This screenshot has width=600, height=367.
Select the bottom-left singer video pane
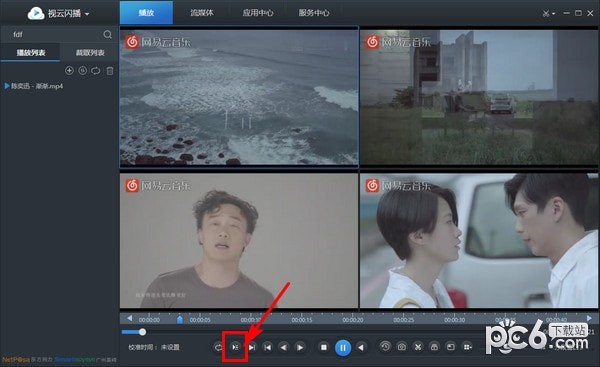239,240
